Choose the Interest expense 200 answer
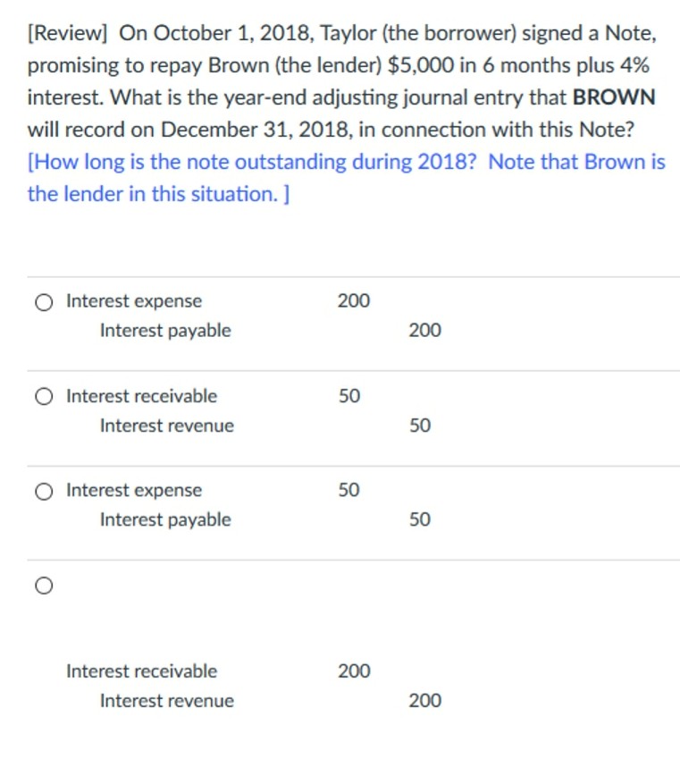This screenshot has width=680, height=784. [x=43, y=301]
